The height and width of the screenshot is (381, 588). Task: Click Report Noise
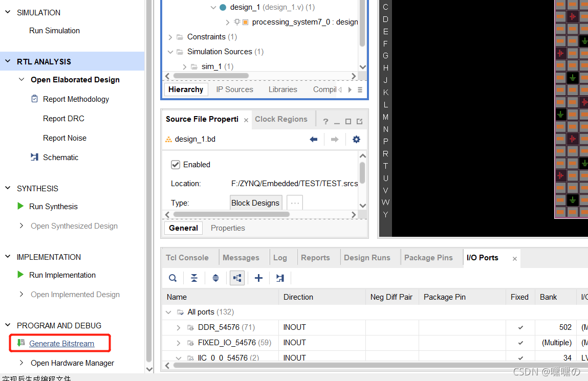click(64, 138)
